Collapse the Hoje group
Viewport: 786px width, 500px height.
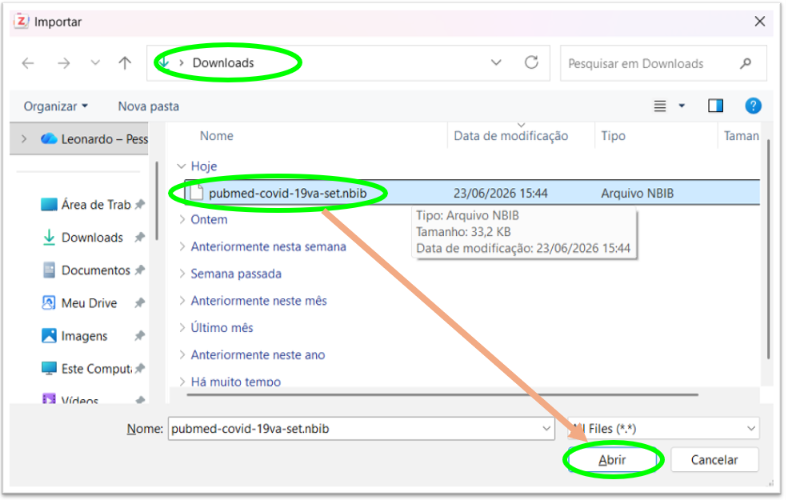(x=181, y=166)
